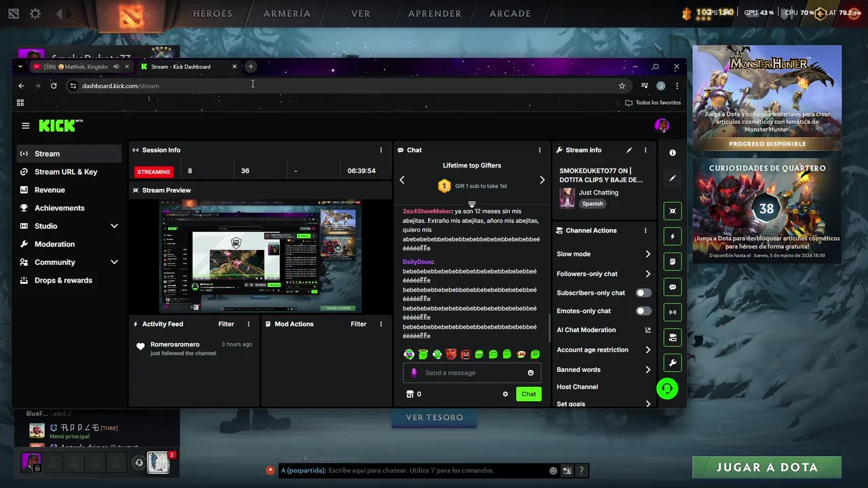The image size is (868, 488).
Task: Expand Followers-only chat options
Action: tap(648, 274)
